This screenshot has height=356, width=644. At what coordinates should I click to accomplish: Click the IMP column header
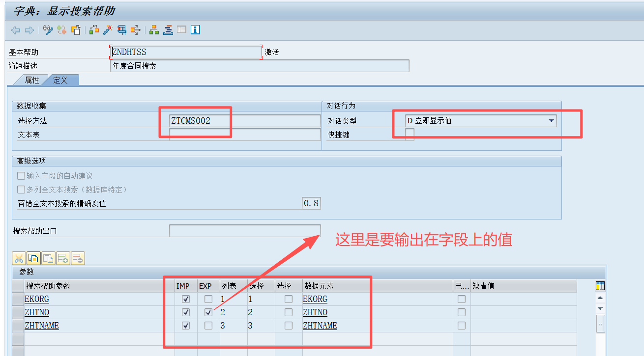pos(186,286)
